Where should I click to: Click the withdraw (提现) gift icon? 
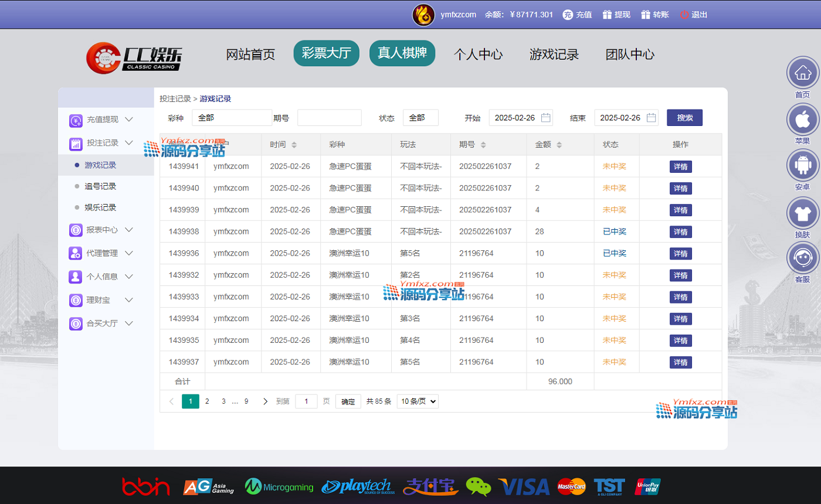coord(606,15)
